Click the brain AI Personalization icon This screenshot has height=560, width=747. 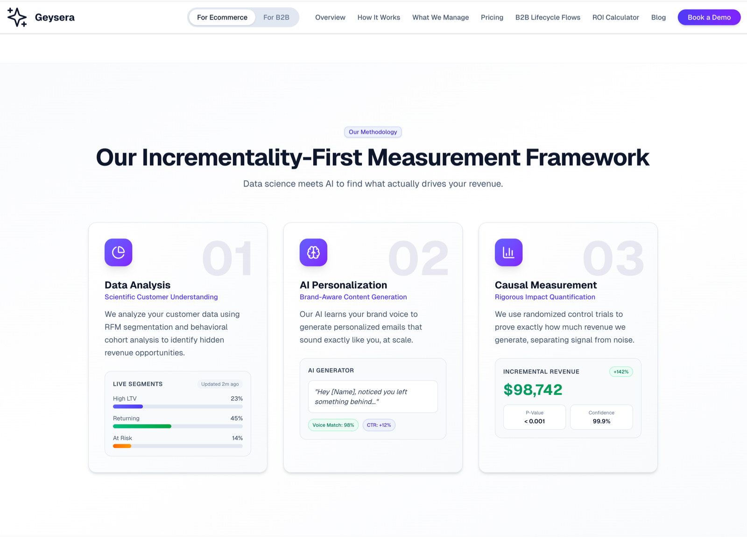coord(313,252)
